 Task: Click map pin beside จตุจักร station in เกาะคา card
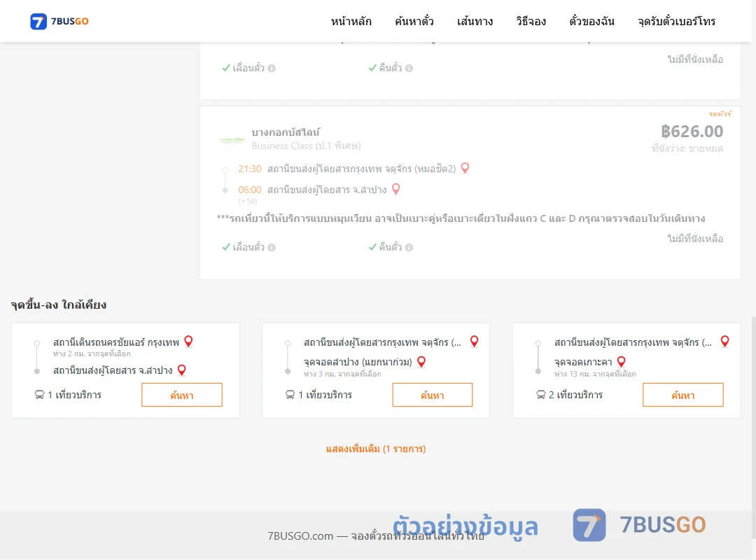pos(724,342)
